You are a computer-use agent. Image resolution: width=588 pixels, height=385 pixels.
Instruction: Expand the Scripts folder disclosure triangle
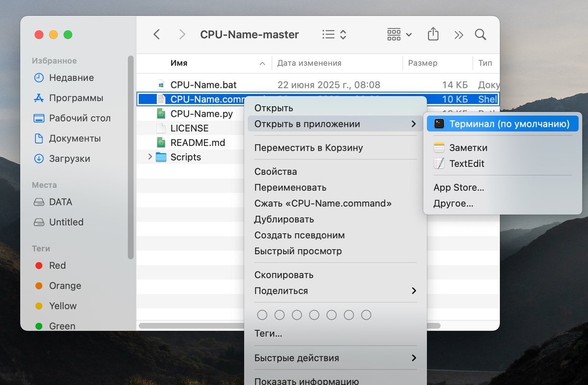pos(150,157)
